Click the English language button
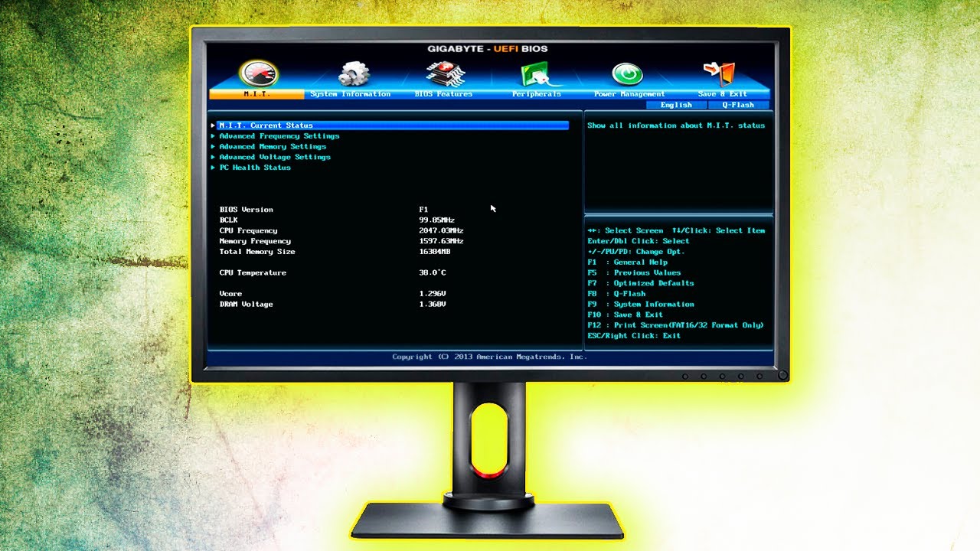The width and height of the screenshot is (980, 551). [676, 105]
